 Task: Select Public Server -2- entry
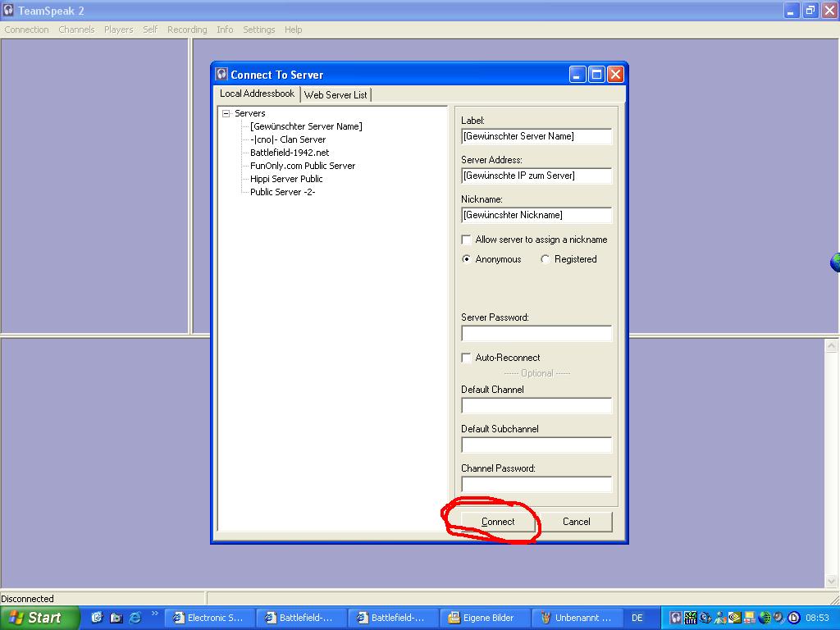pyautogui.click(x=282, y=192)
